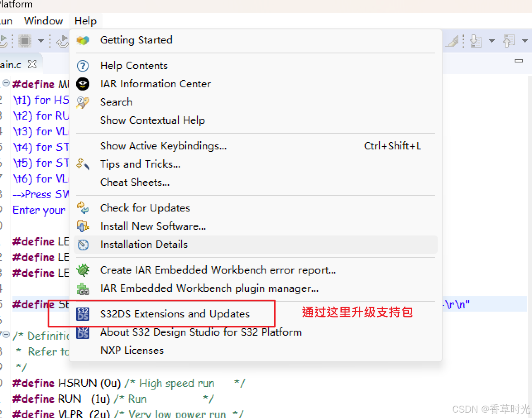Open IAR Information Center
Screen dimensions: 532x418
click(256, 84)
